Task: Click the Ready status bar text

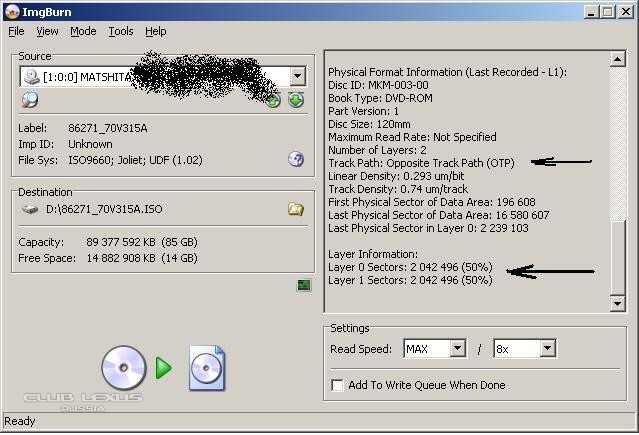Action: pyautogui.click(x=20, y=421)
